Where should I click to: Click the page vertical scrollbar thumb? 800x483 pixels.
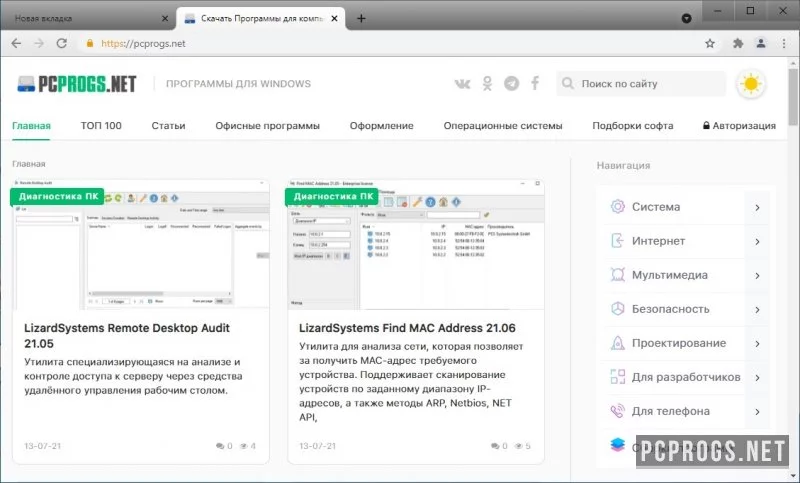(x=793, y=97)
